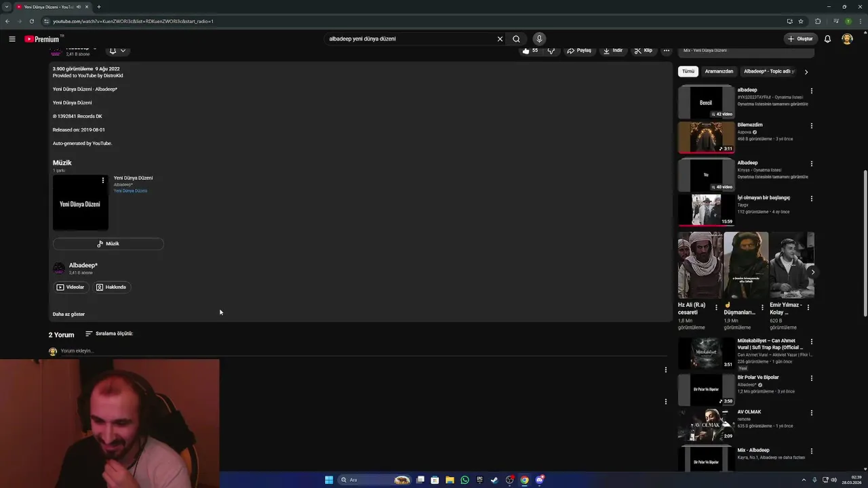Image resolution: width=868 pixels, height=488 pixels.
Task: Open Sıralama ölçütü sort dropdown
Action: 108,333
